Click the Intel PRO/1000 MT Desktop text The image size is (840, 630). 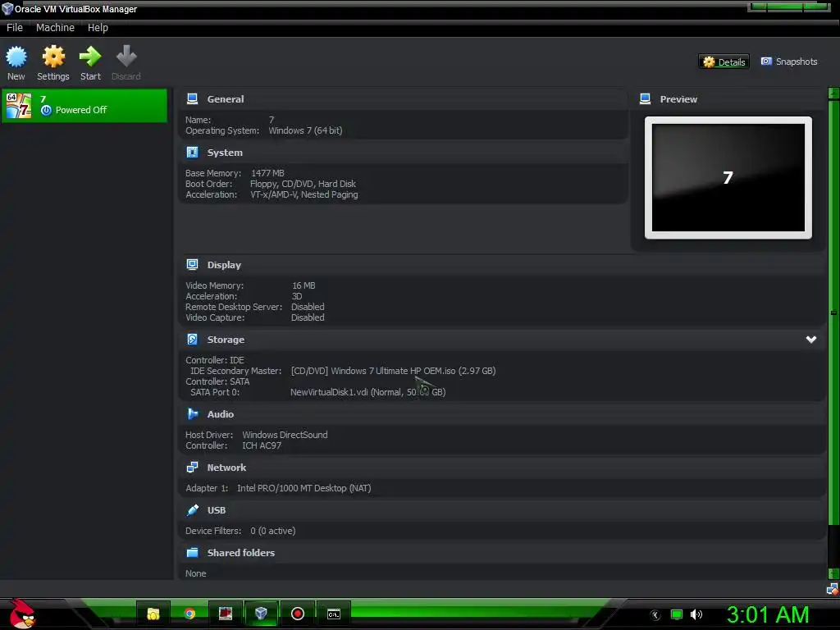pyautogui.click(x=304, y=488)
